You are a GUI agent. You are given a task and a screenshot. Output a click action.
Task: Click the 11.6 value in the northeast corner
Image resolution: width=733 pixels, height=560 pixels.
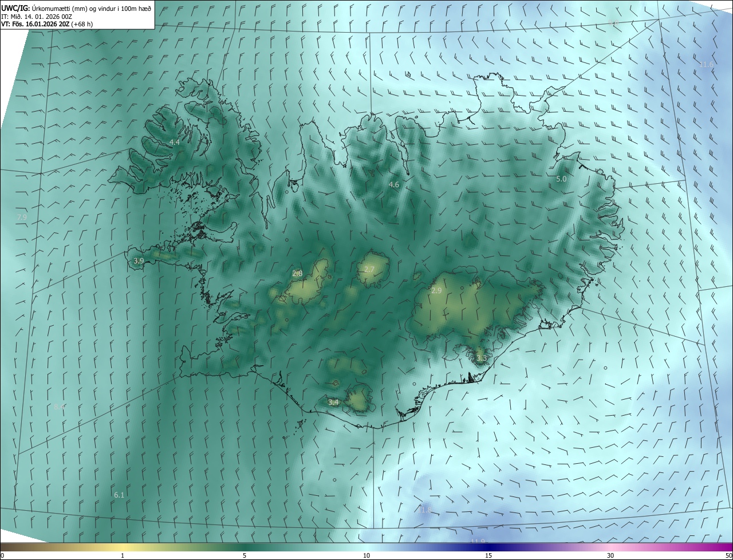[x=707, y=65]
